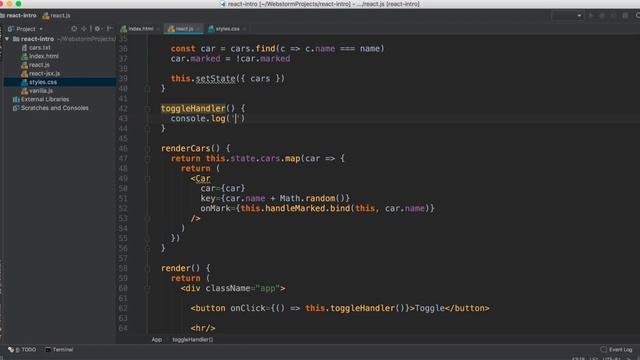Select styles.css in the project tree
This screenshot has width=640, height=360.
point(43,82)
